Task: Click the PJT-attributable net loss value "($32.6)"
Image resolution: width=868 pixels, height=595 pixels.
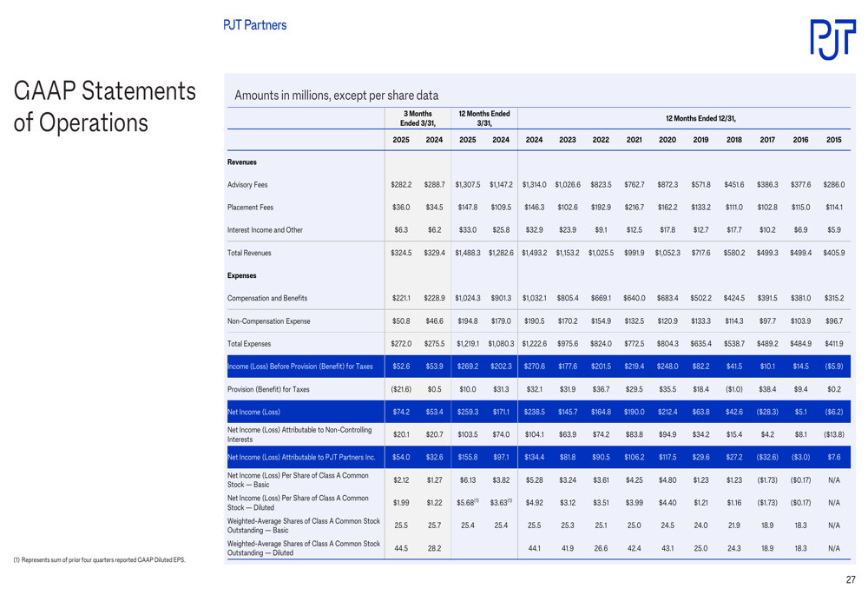Action: point(767,458)
